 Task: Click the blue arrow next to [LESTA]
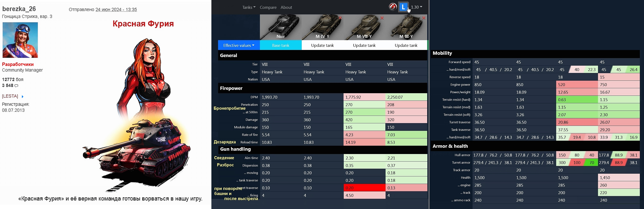(23, 97)
